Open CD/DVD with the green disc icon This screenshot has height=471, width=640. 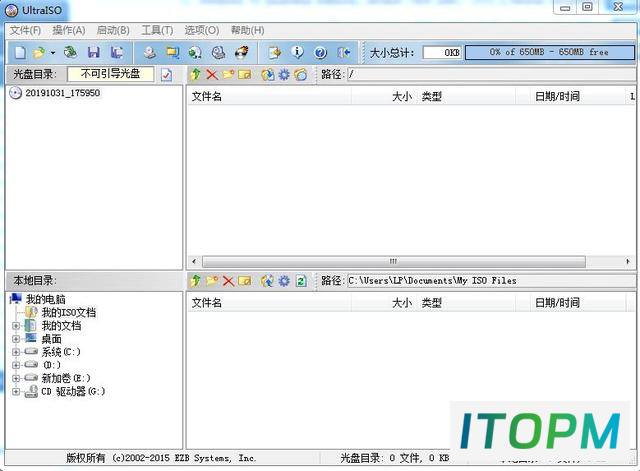(x=71, y=52)
